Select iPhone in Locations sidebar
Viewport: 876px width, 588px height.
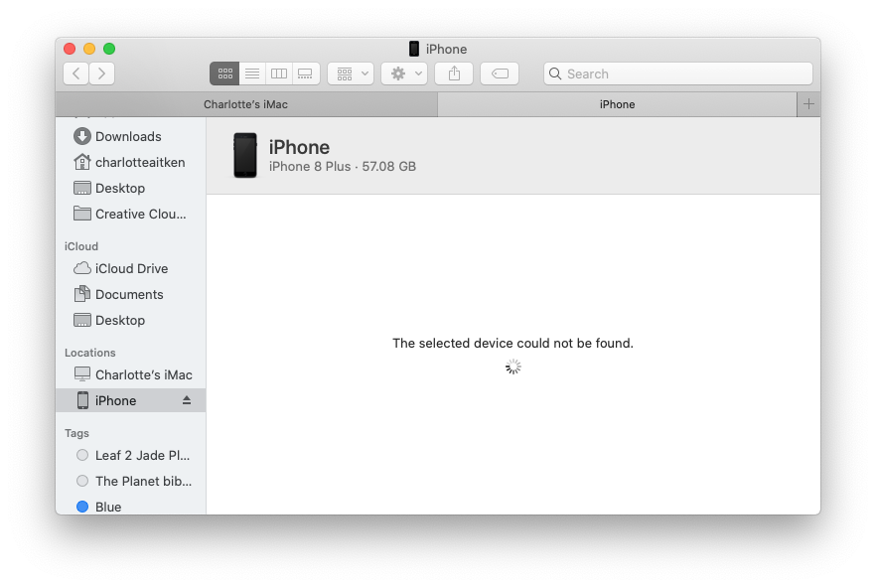click(131, 400)
